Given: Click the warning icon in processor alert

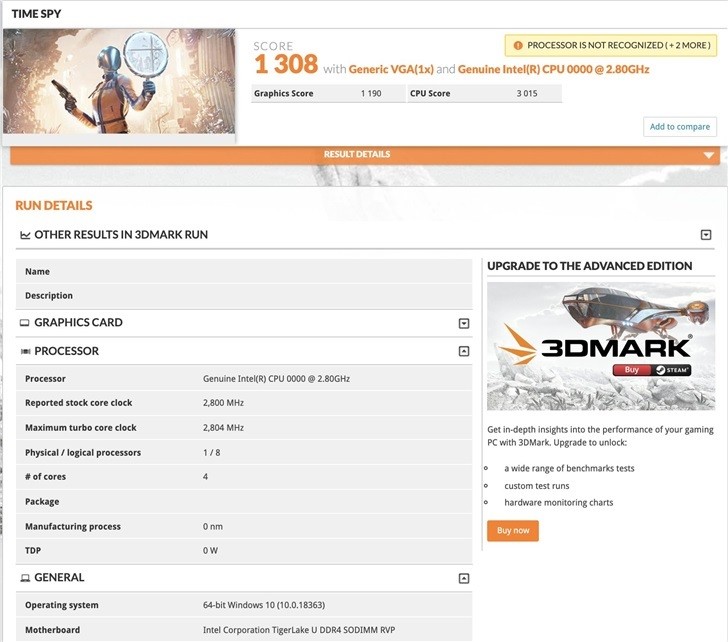Looking at the screenshot, I should 518,45.
